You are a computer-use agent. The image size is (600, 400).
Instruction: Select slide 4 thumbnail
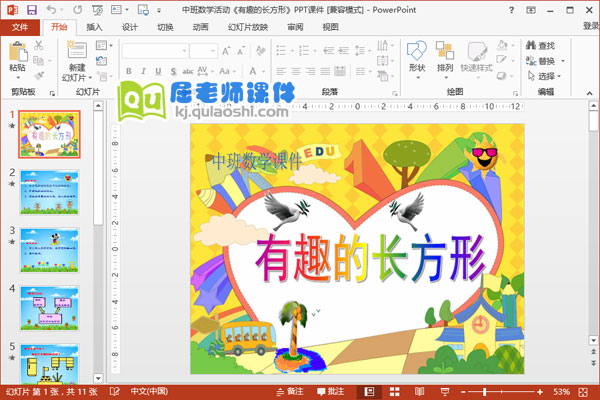[x=49, y=308]
